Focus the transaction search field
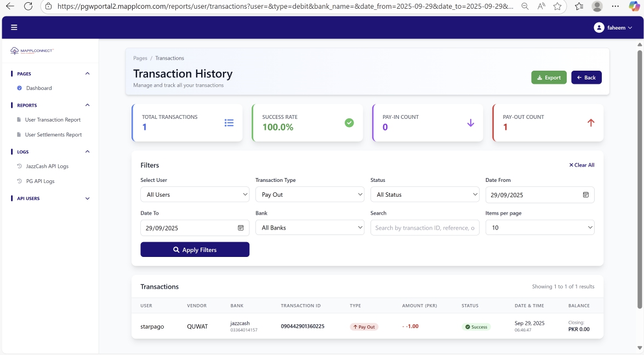Screen dimensions: 644x355 pos(425,228)
